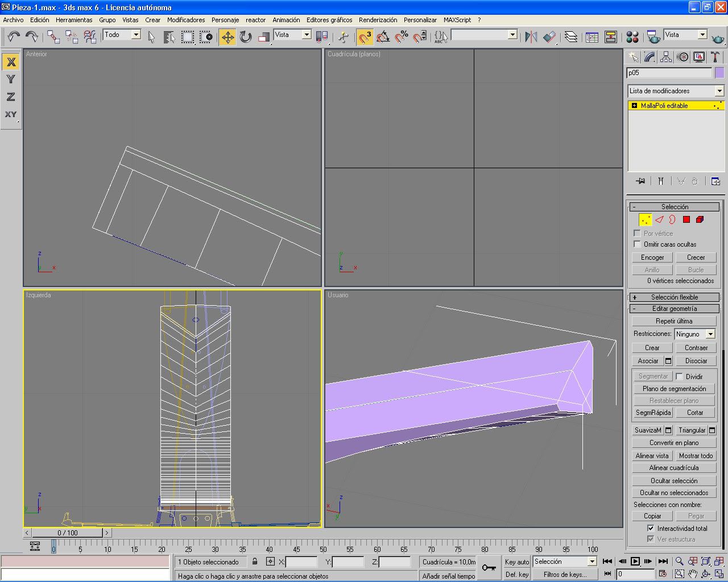Viewport: 728px width, 582px height.
Task: Expand 'MallaPoli editable' in modifier stack
Action: (635, 106)
